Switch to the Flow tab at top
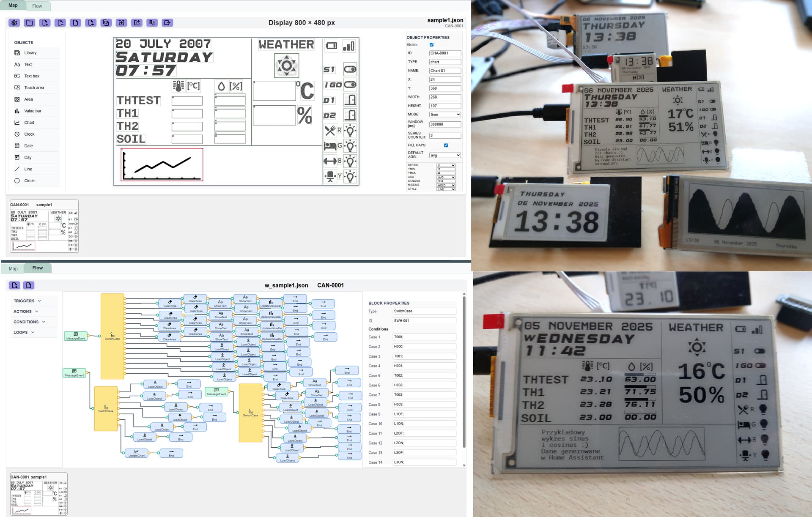This screenshot has height=517, width=812. point(37,6)
